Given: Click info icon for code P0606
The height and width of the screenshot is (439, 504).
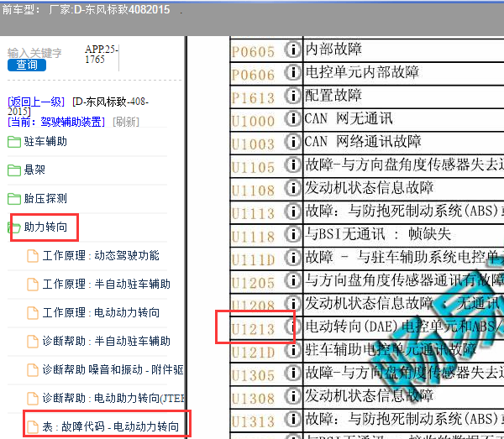Looking at the screenshot, I should [x=292, y=72].
